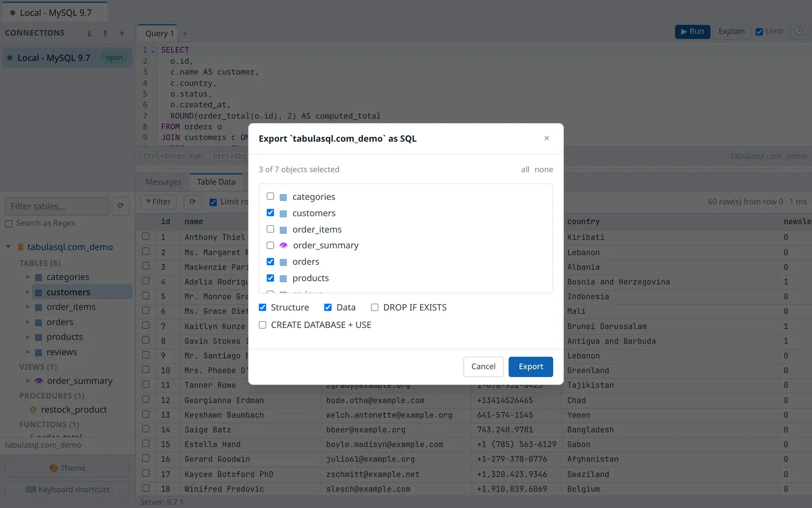
Task: Enable CREATE DATABASE + USE option
Action: click(262, 325)
